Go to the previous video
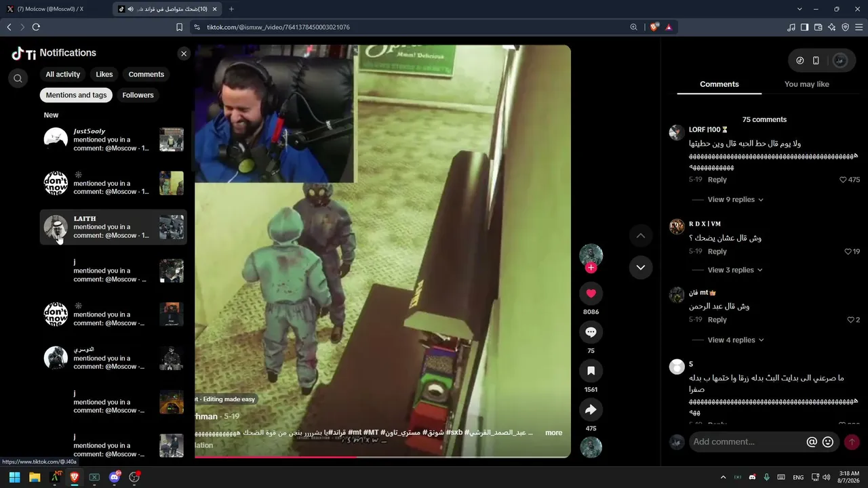The image size is (868, 488). click(641, 236)
